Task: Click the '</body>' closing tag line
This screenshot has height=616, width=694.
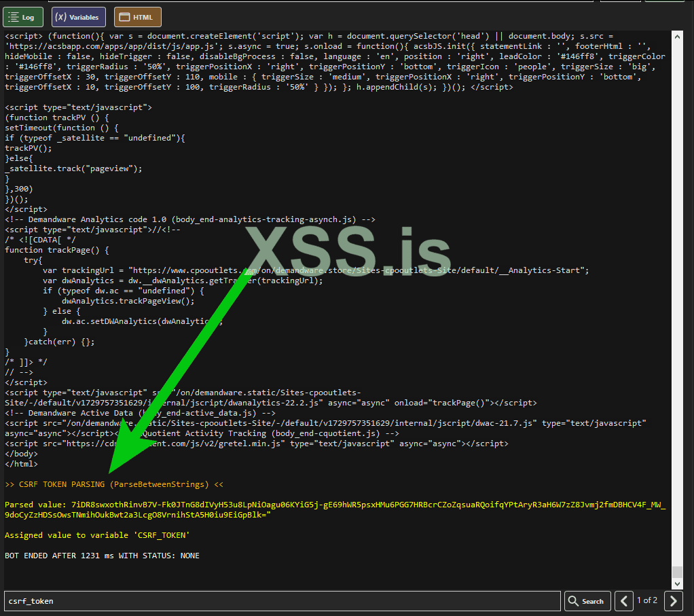Action: [x=21, y=454]
